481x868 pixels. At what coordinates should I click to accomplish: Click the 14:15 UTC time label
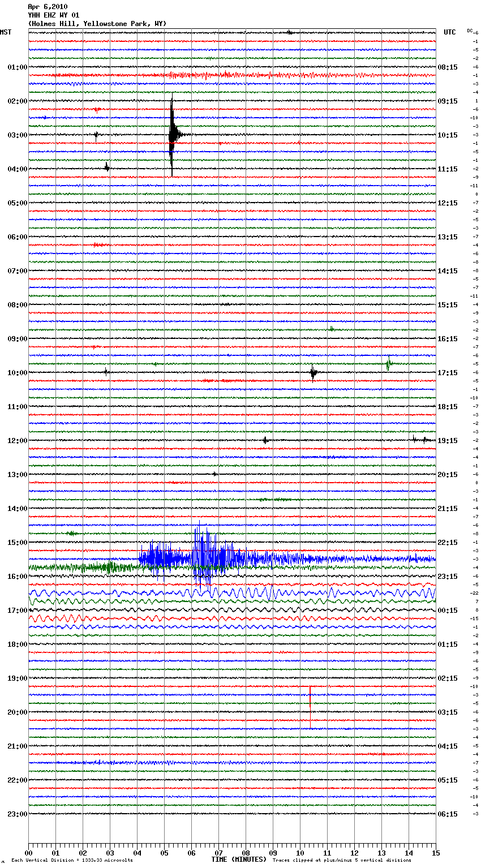click(x=448, y=271)
